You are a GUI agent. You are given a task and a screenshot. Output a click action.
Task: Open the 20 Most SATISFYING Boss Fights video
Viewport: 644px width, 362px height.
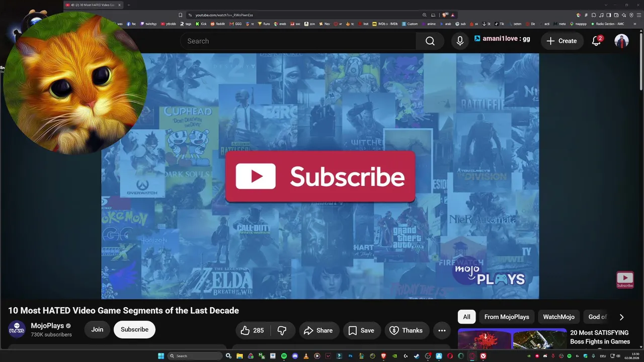tap(600, 337)
